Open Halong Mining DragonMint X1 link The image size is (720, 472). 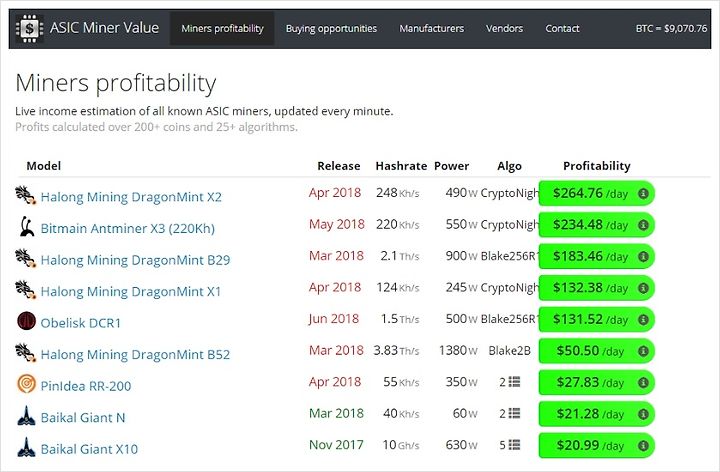click(x=130, y=292)
